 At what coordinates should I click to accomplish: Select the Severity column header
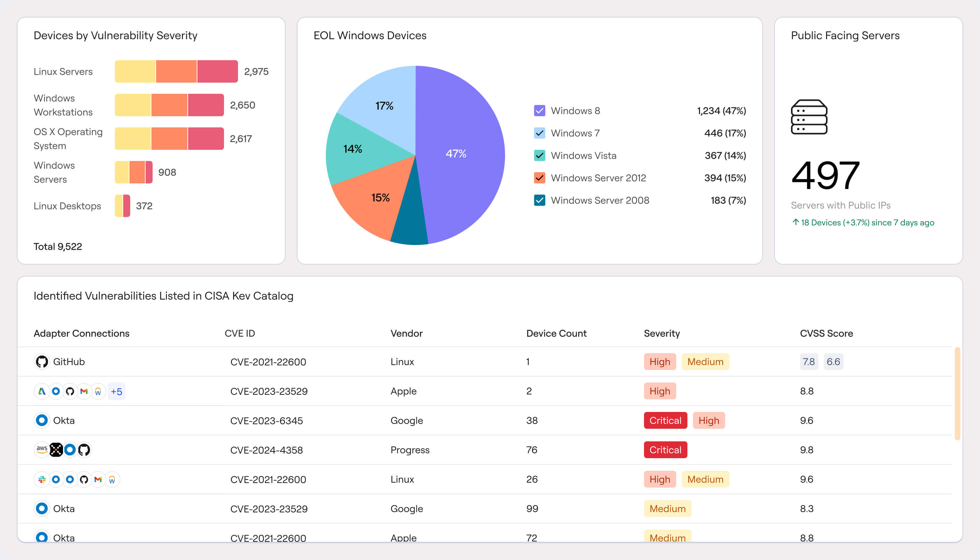(x=662, y=333)
